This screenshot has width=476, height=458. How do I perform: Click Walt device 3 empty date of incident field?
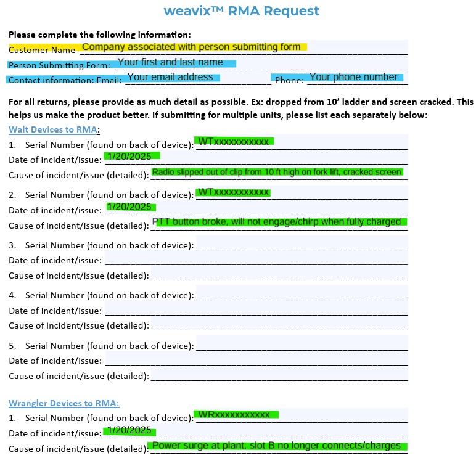(x=256, y=258)
